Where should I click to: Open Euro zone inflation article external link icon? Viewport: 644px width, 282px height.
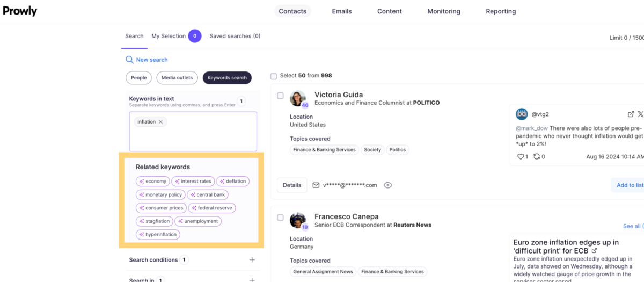coord(594,251)
